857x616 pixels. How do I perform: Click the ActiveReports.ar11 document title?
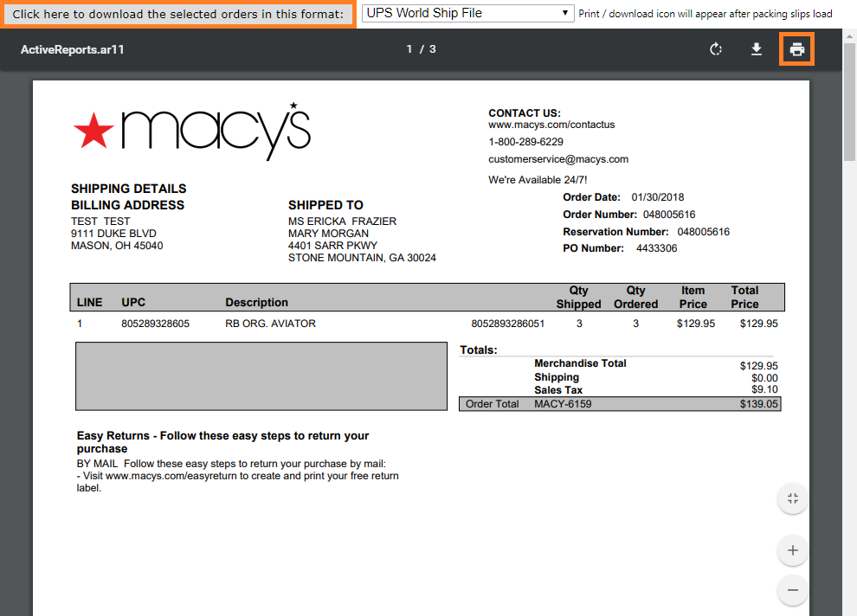(72, 49)
